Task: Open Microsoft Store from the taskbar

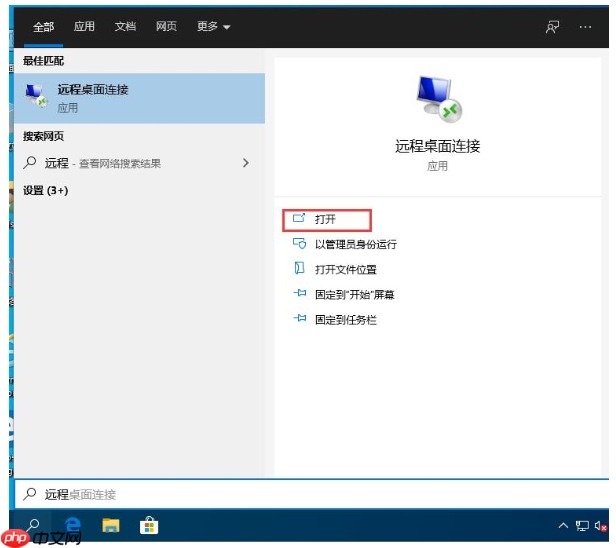Action: [149, 526]
